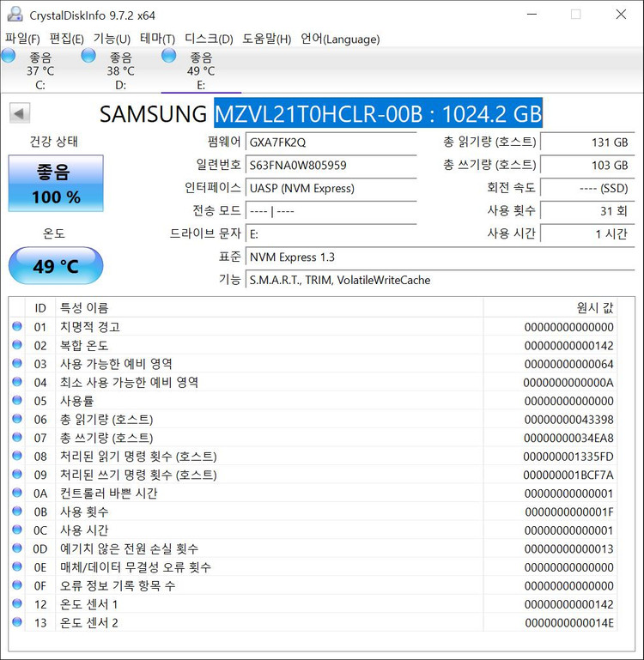The width and height of the screenshot is (644, 660).
Task: Click blue status dot of row 13
Action: click(17, 621)
